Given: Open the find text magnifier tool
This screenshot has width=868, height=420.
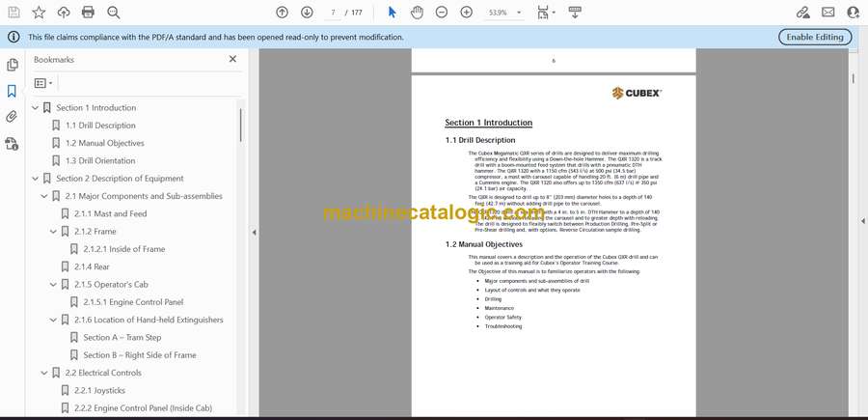Looking at the screenshot, I should [x=113, y=13].
